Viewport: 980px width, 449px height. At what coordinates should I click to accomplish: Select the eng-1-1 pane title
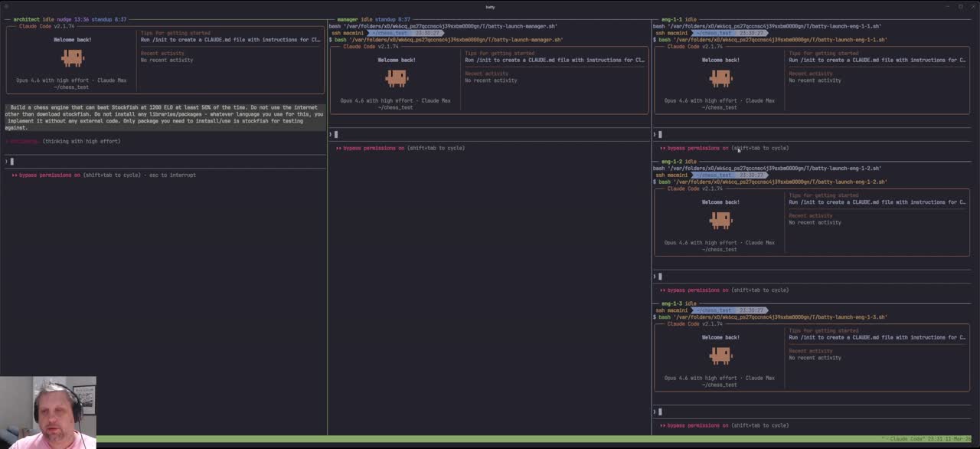click(671, 19)
